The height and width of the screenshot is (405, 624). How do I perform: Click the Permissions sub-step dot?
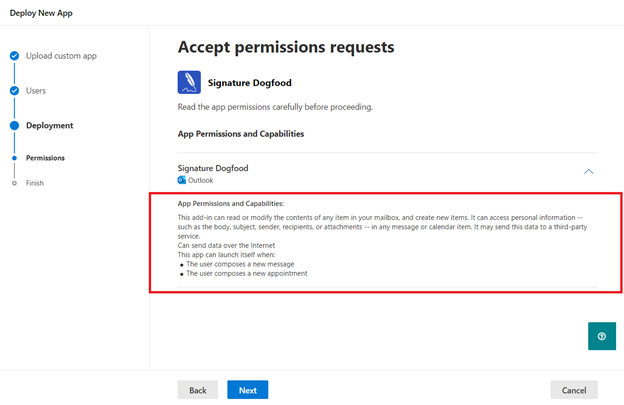click(x=14, y=158)
